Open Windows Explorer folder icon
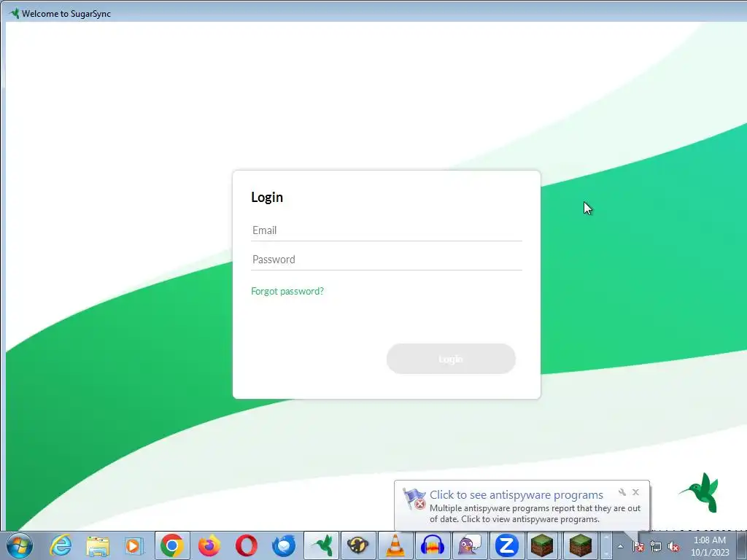The height and width of the screenshot is (560, 747). coord(98,545)
